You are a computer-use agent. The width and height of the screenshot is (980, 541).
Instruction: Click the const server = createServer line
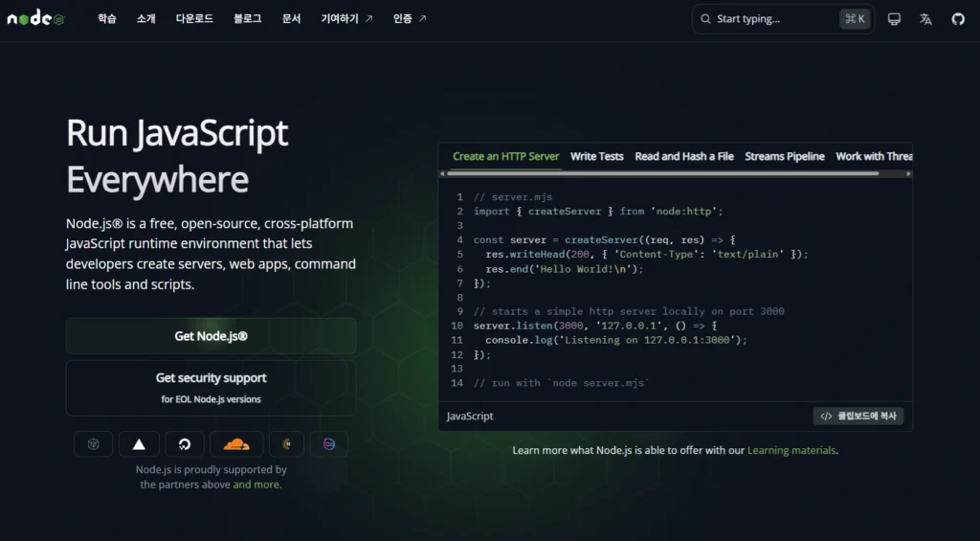(605, 240)
